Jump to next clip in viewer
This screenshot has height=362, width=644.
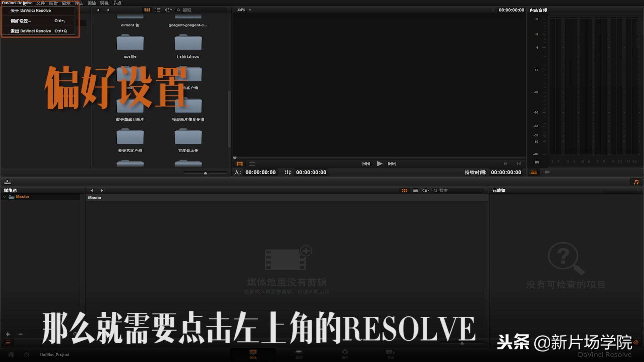[392, 164]
